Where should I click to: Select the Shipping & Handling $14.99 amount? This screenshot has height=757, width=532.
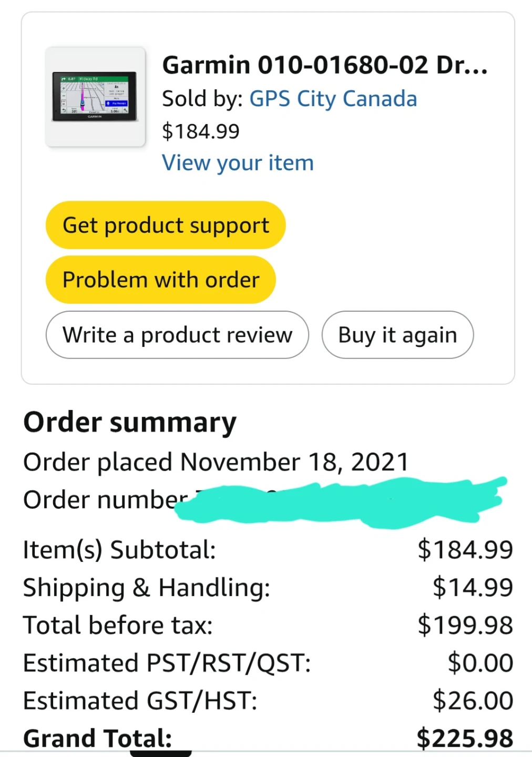[x=473, y=587]
